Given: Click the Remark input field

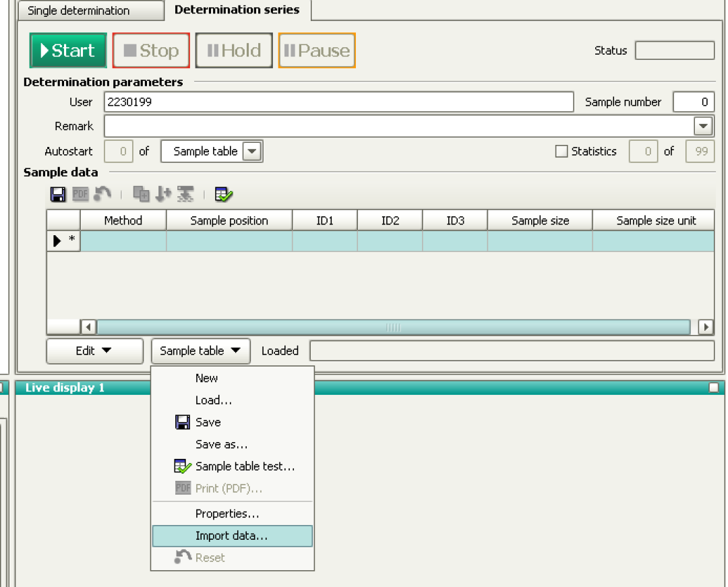Looking at the screenshot, I should (x=399, y=126).
